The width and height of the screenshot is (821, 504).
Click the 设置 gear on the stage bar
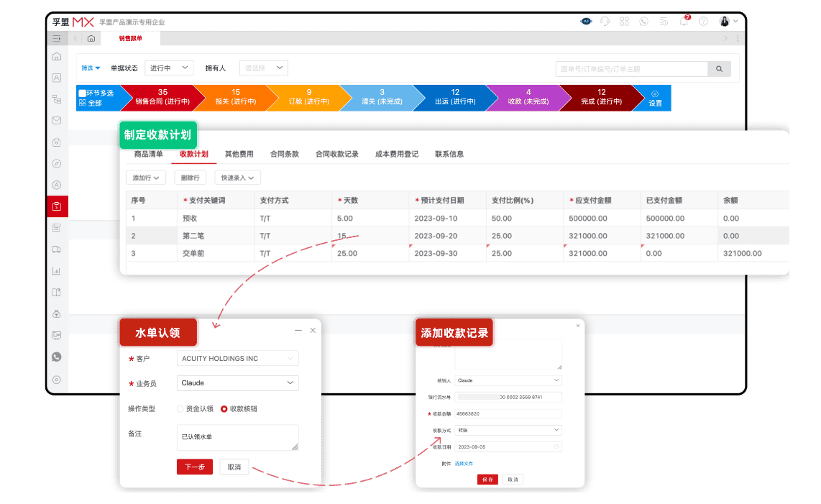pyautogui.click(x=655, y=98)
